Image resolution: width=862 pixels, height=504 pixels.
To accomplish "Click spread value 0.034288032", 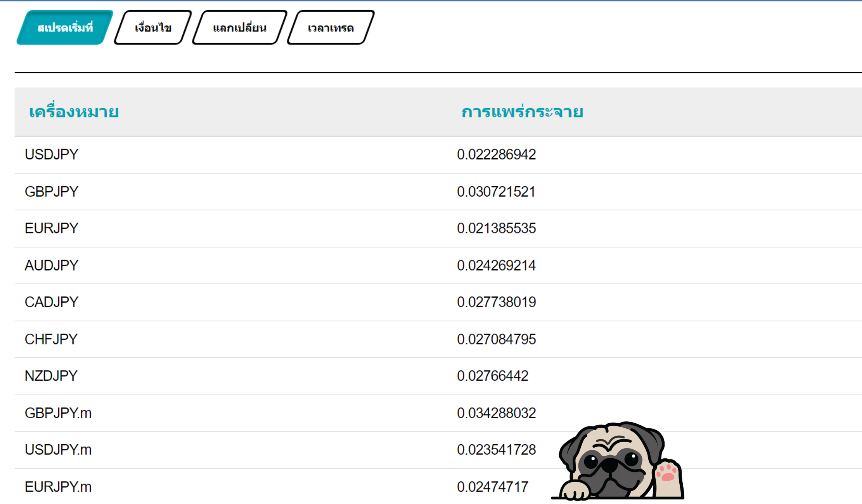I will click(x=497, y=413).
